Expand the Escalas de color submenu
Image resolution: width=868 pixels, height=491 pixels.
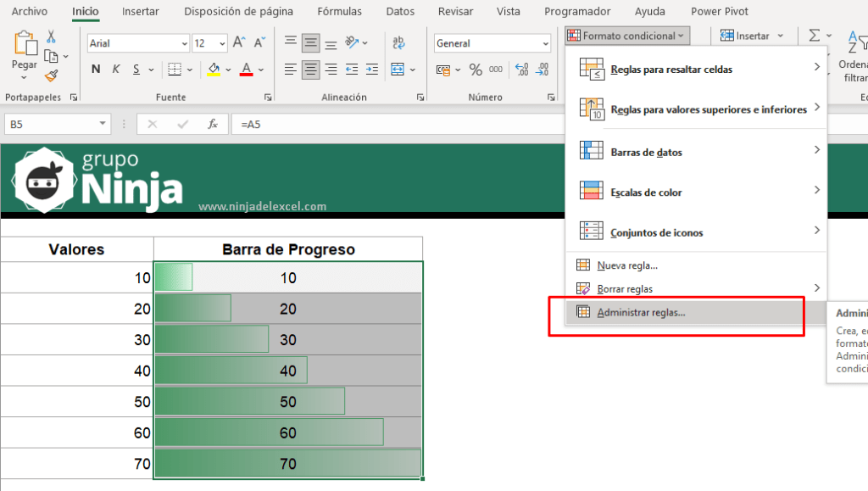tap(697, 192)
